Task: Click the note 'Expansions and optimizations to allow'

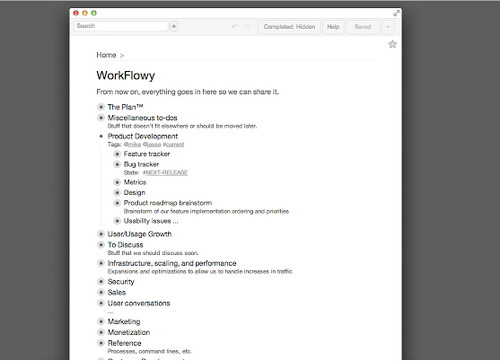Action: [200, 272]
